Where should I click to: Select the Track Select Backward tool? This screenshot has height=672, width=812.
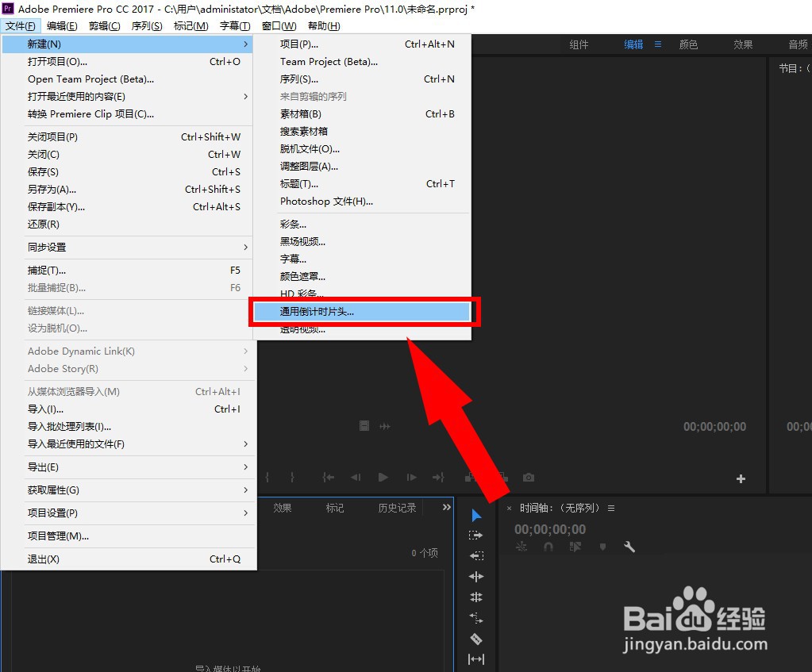click(476, 555)
